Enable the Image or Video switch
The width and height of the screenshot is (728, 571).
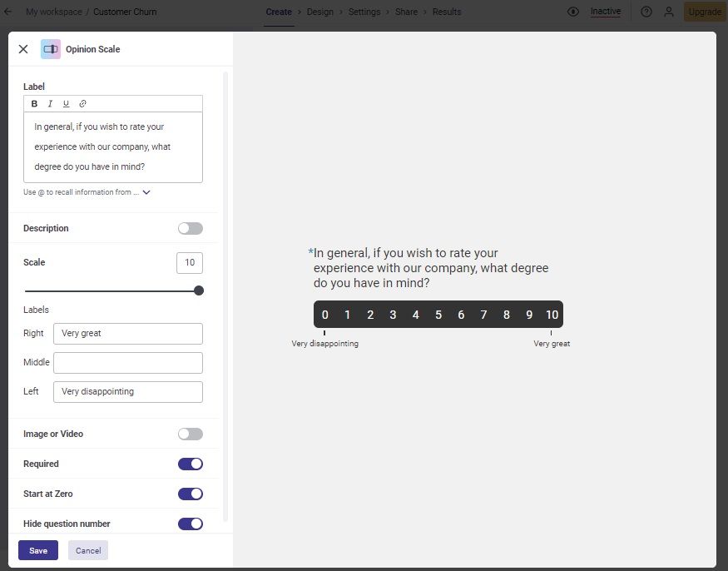(191, 434)
